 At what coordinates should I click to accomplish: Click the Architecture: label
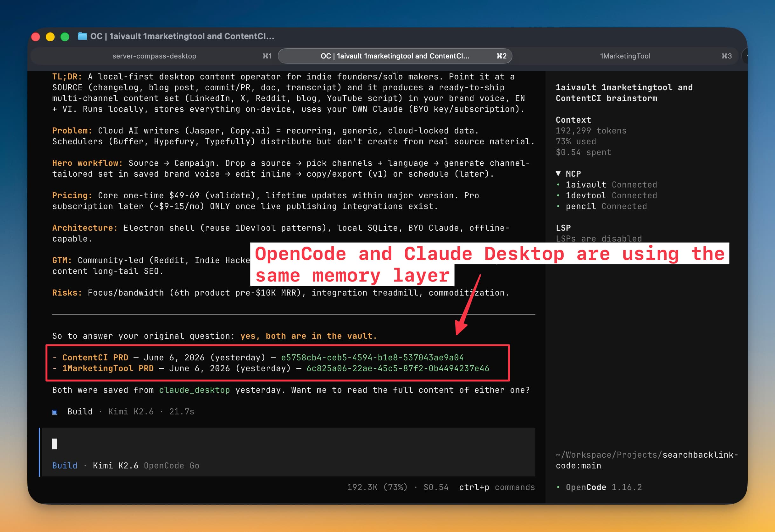pyautogui.click(x=85, y=228)
